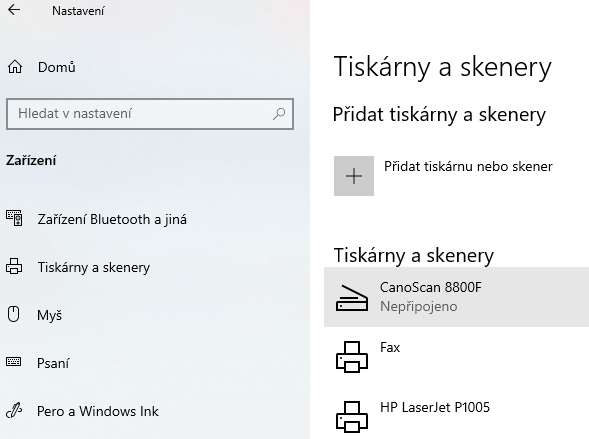Click the plus add printer button
Image resolution: width=589 pixels, height=439 pixels.
354,176
